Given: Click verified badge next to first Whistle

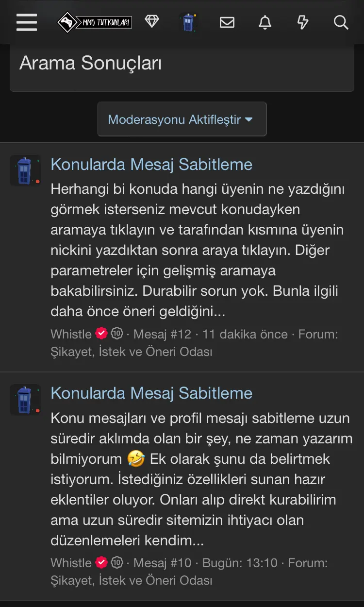Looking at the screenshot, I should point(101,334).
